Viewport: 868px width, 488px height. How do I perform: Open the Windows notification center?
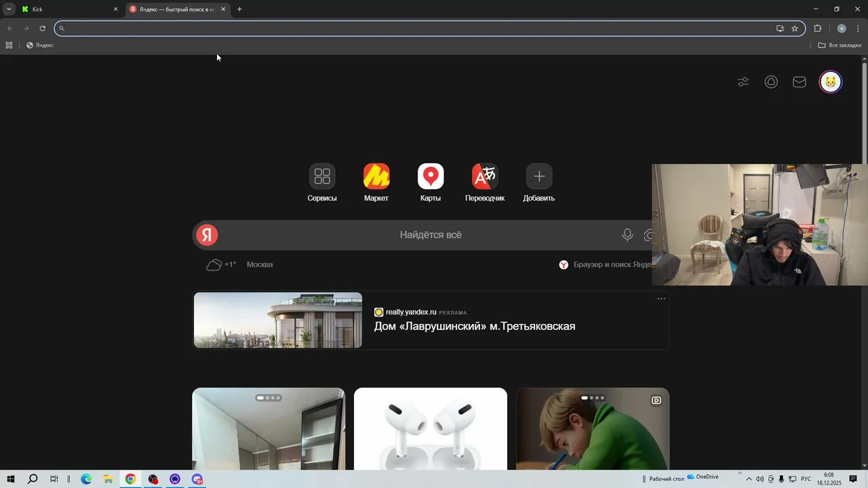853,479
